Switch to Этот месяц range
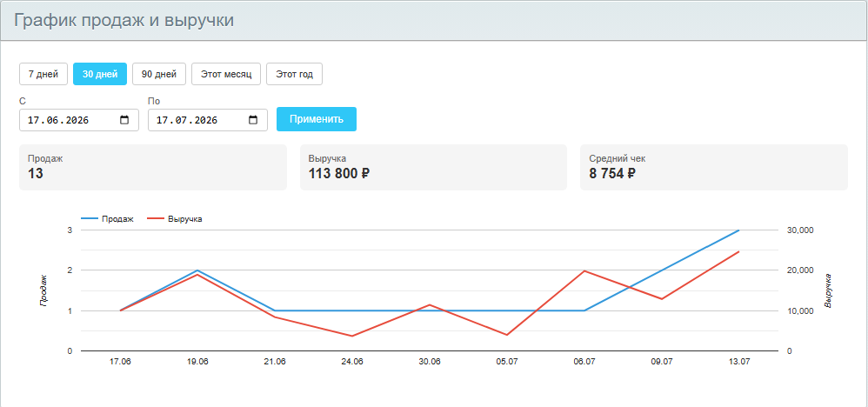Image resolution: width=868 pixels, height=407 pixels. pos(226,74)
